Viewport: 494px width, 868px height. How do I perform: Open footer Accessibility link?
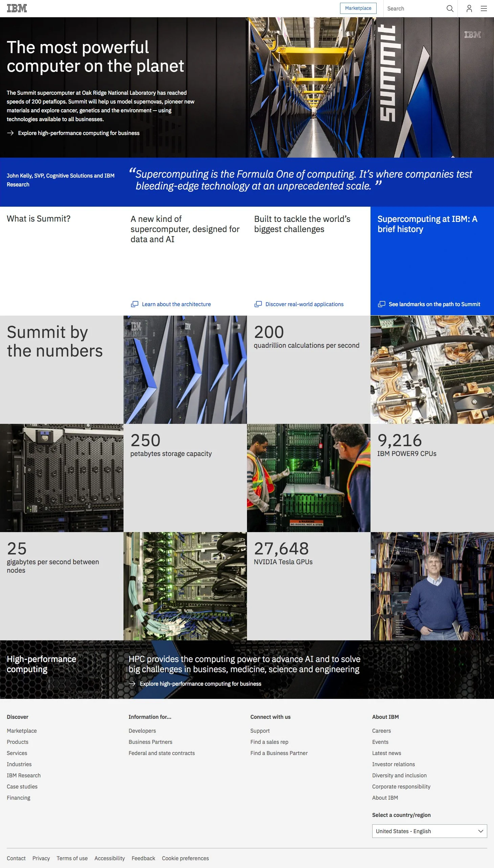click(110, 858)
